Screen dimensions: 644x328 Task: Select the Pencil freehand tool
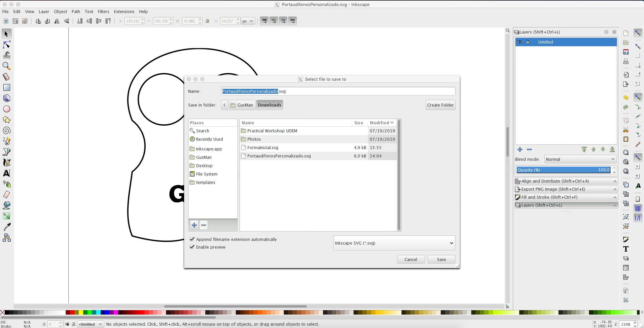point(6,141)
